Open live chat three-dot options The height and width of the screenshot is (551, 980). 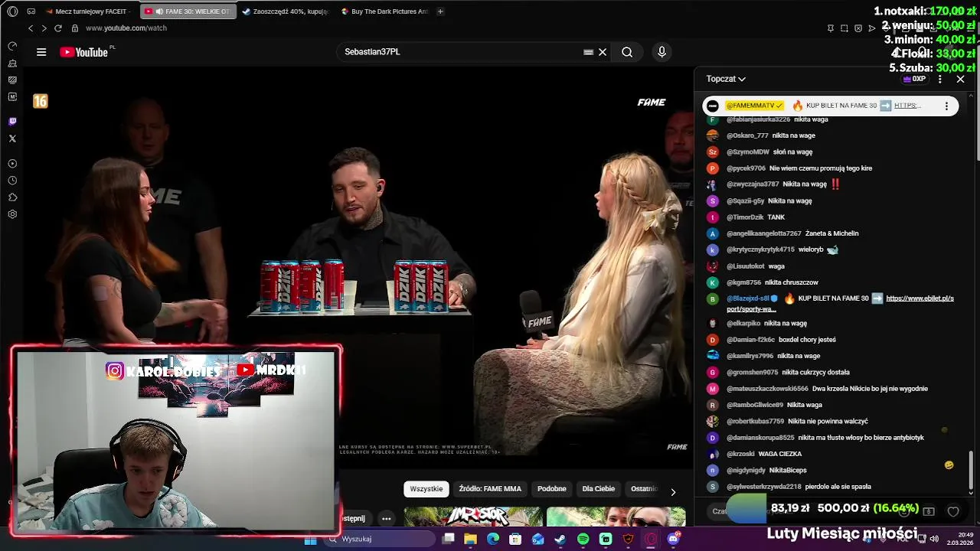coord(940,79)
